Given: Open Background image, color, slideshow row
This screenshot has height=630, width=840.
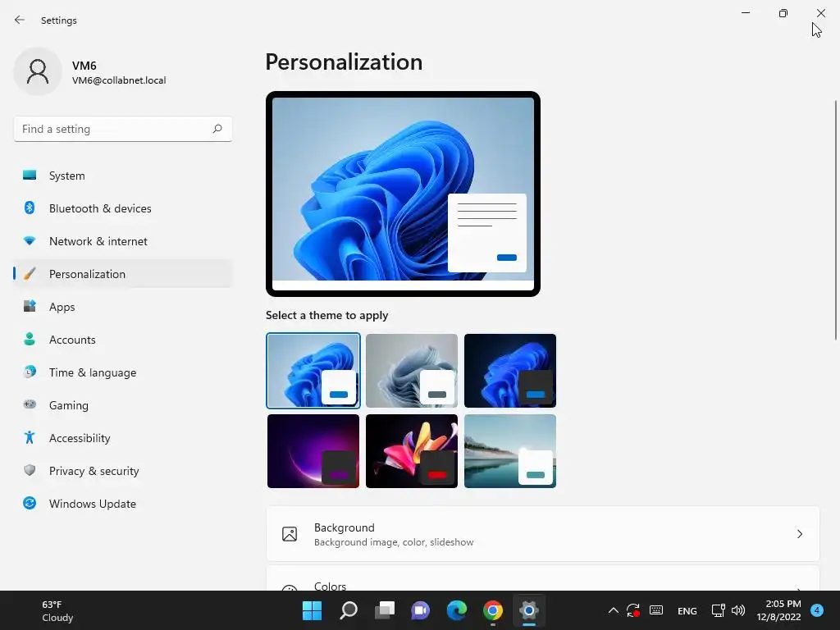Looking at the screenshot, I should (x=543, y=534).
